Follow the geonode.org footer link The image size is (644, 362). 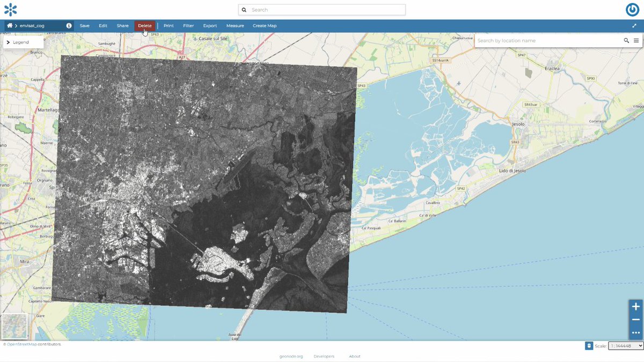pyautogui.click(x=291, y=357)
